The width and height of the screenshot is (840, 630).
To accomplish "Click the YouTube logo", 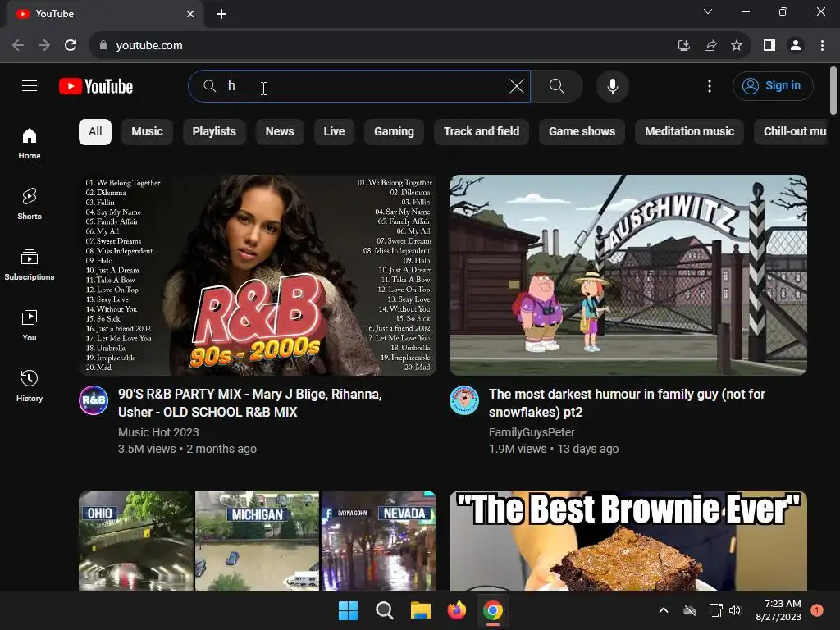I will pyautogui.click(x=96, y=86).
